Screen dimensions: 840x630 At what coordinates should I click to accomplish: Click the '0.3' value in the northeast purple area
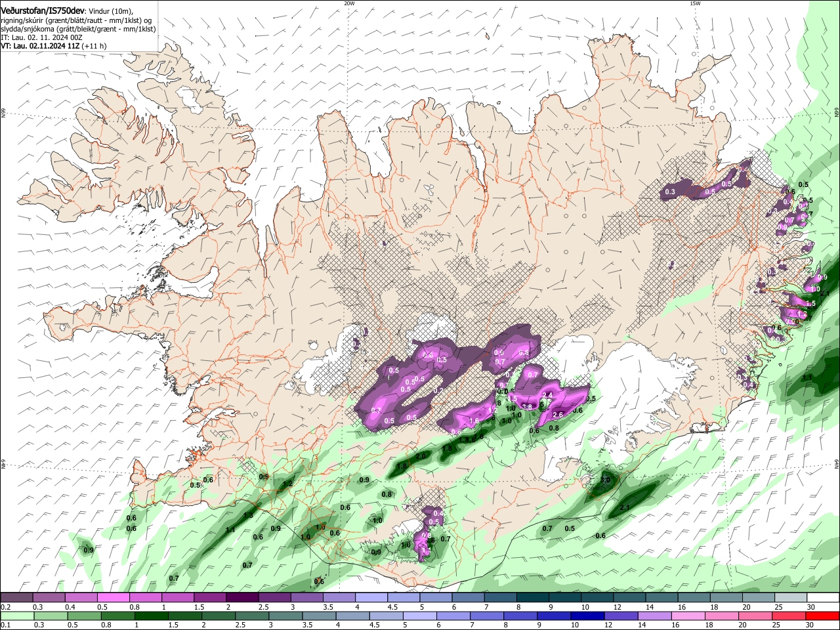coord(670,192)
